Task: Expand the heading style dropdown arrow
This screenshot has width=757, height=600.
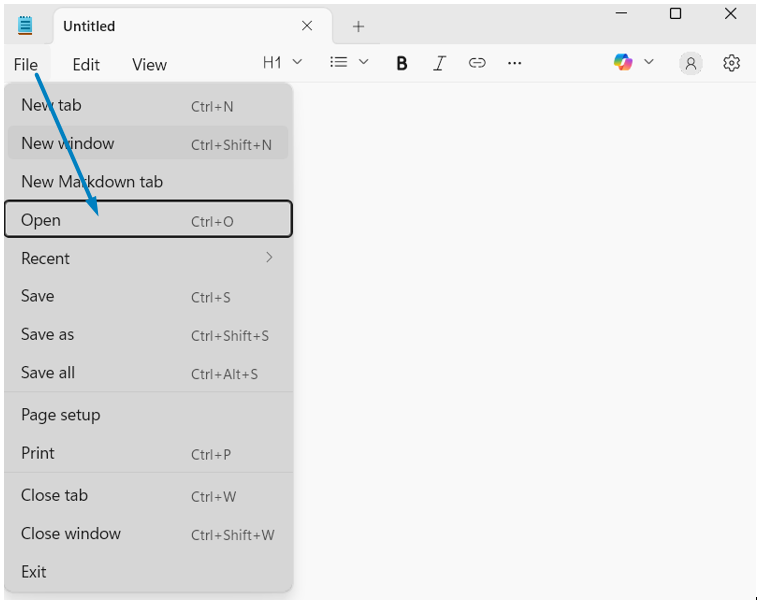Action: coord(297,62)
